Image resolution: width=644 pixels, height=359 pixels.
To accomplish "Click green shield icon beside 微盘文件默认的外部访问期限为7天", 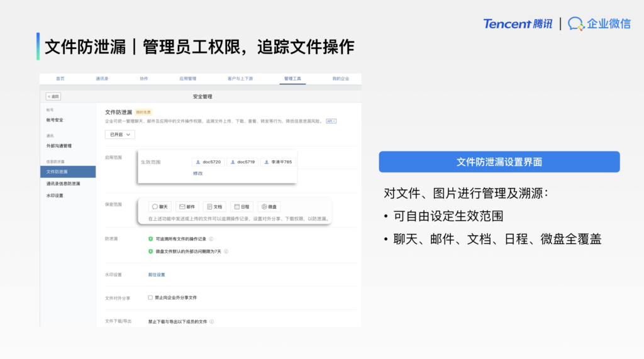I will (x=150, y=251).
